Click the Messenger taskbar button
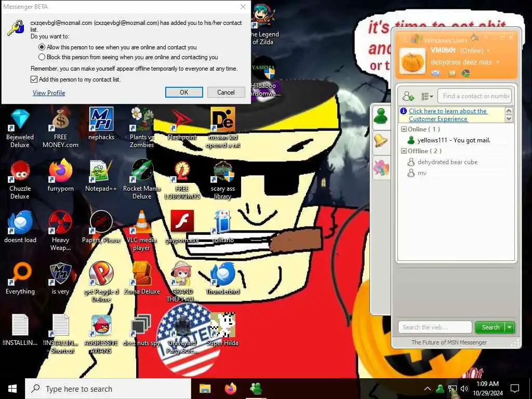Screen dimensions: 532x399 click(256, 389)
